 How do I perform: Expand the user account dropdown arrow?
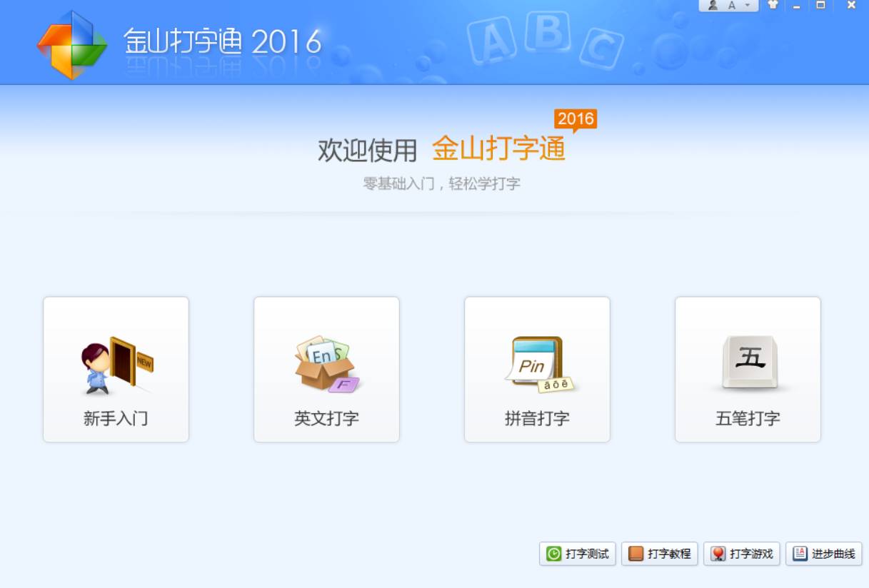point(747,5)
